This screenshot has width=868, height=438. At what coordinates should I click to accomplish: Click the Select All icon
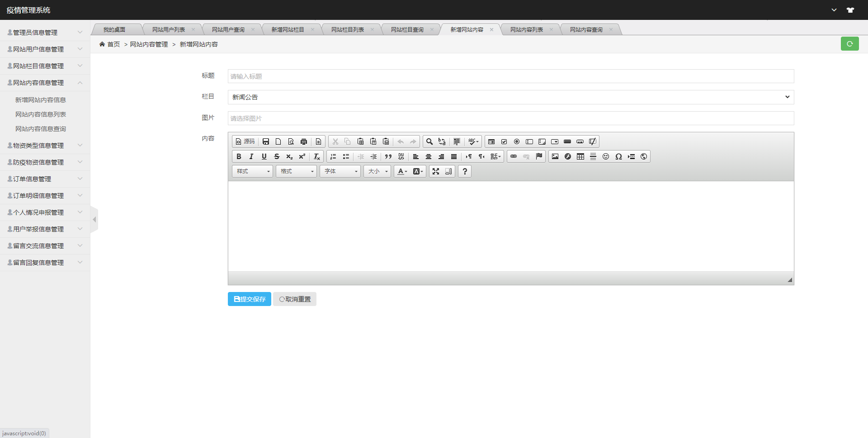tap(457, 141)
